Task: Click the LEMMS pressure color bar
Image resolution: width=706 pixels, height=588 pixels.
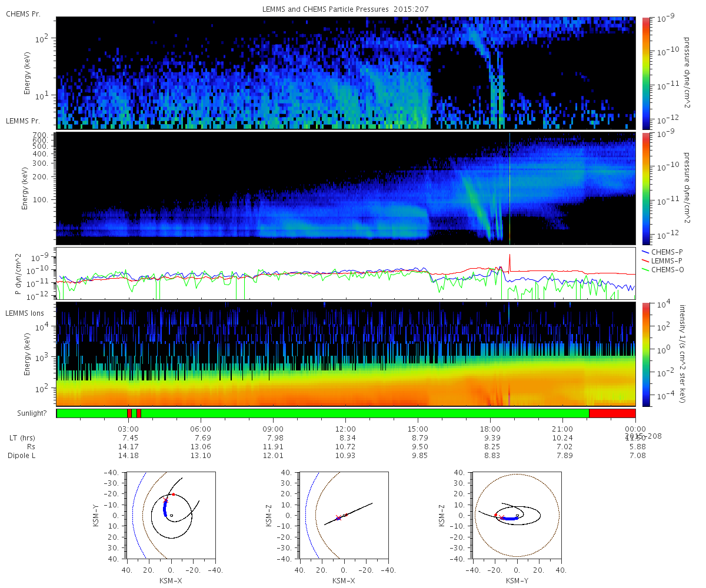Action: (646, 189)
